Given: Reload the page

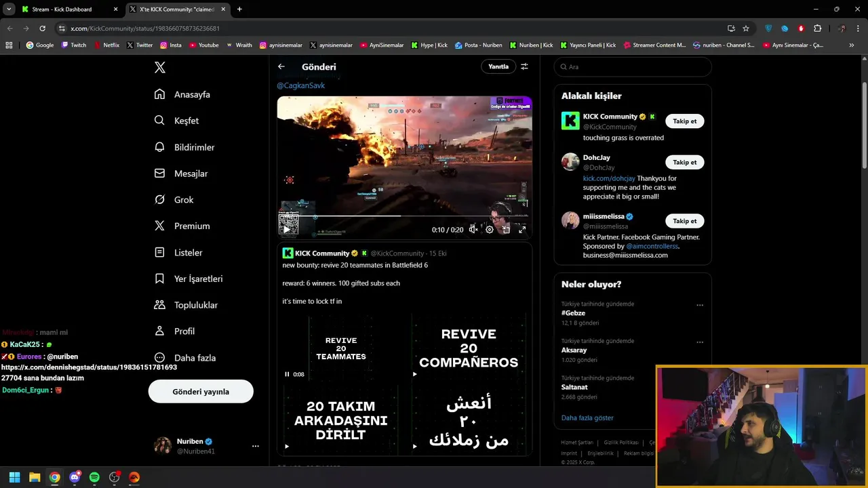Looking at the screenshot, I should (x=42, y=28).
